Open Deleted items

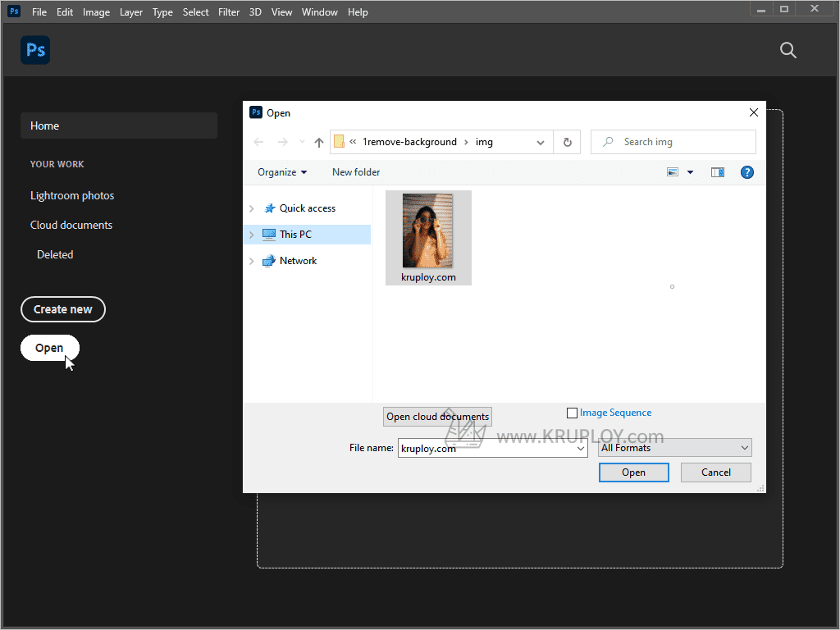click(55, 254)
